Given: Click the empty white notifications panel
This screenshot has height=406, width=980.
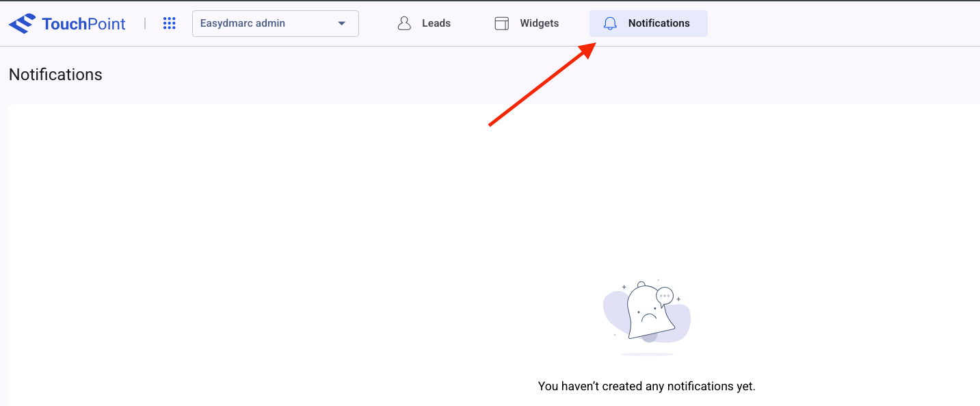Looking at the screenshot, I should [x=274, y=240].
